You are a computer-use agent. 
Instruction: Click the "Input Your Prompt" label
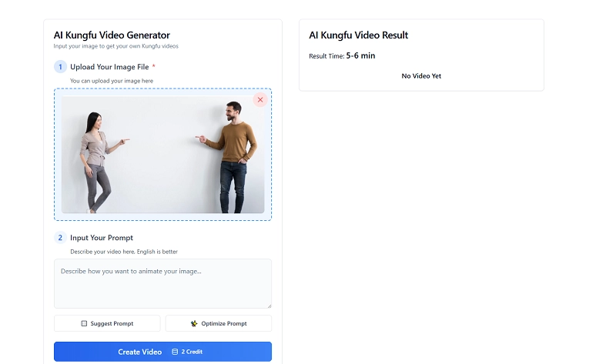[x=102, y=238]
